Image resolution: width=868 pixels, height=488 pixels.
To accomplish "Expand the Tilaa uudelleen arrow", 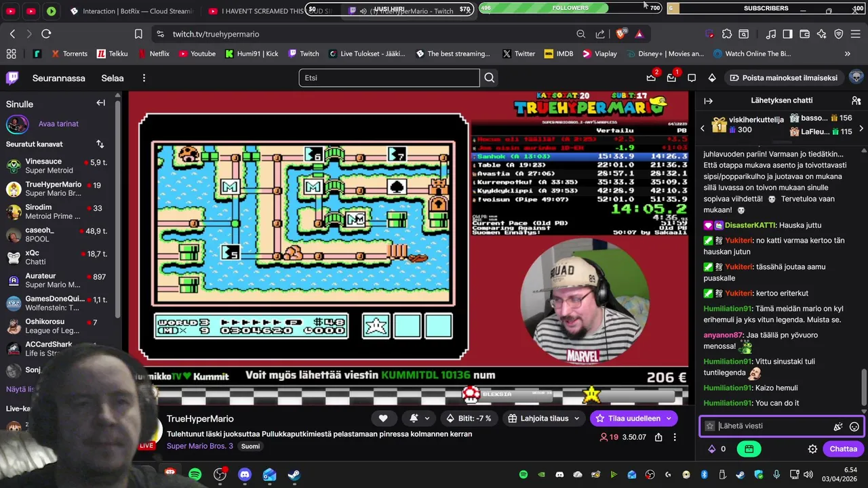I will (669, 418).
